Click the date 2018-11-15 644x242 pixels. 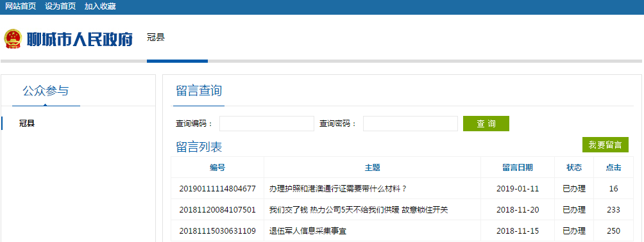click(518, 231)
